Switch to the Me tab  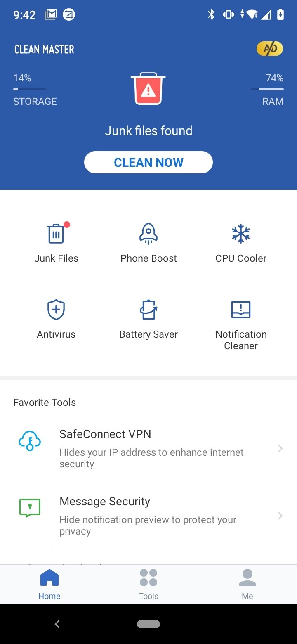click(247, 584)
